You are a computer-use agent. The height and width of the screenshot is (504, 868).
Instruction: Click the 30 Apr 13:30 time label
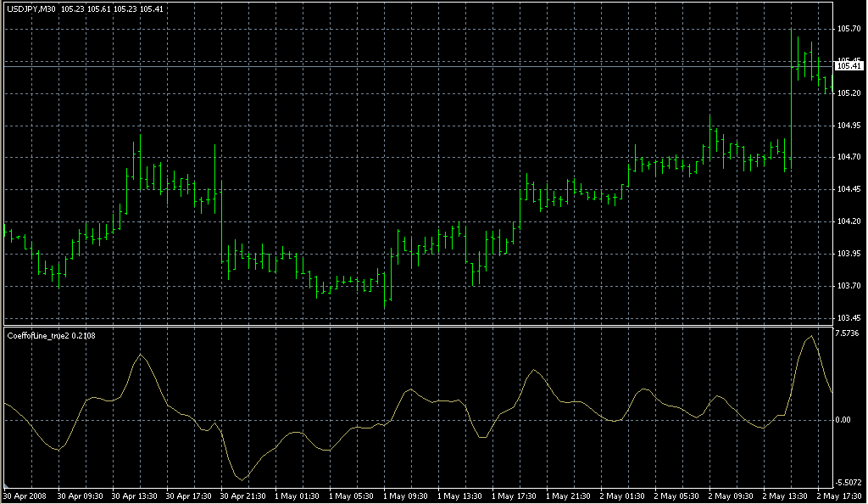[x=134, y=496]
